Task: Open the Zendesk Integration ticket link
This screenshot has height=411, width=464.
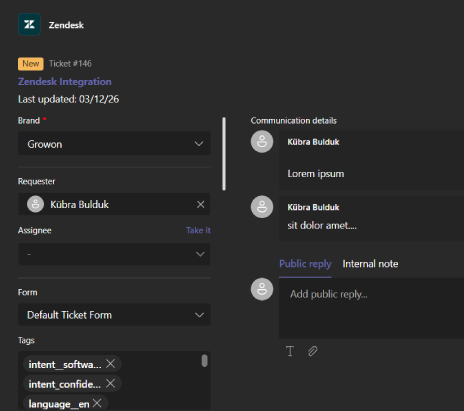Action: coord(65,82)
